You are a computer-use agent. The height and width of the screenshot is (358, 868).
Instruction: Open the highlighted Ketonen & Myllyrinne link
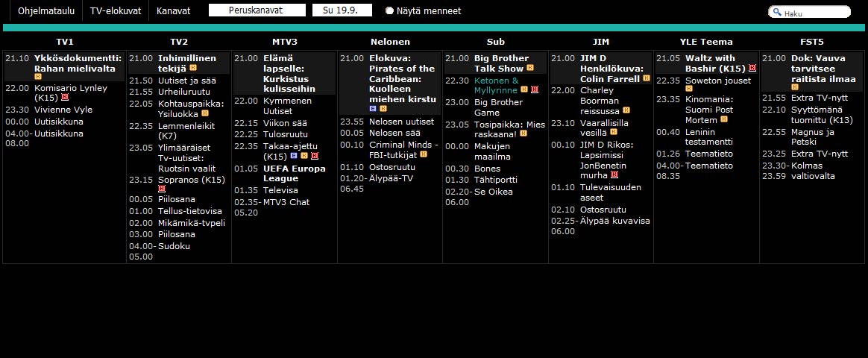pos(496,85)
